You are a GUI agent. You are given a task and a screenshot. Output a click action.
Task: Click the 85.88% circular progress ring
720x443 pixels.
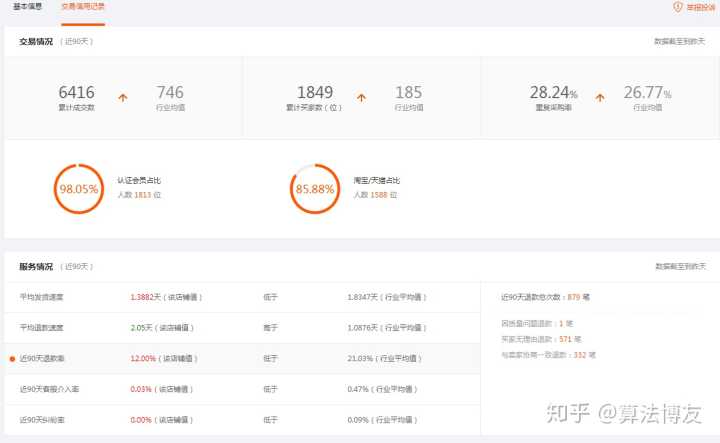tap(315, 187)
